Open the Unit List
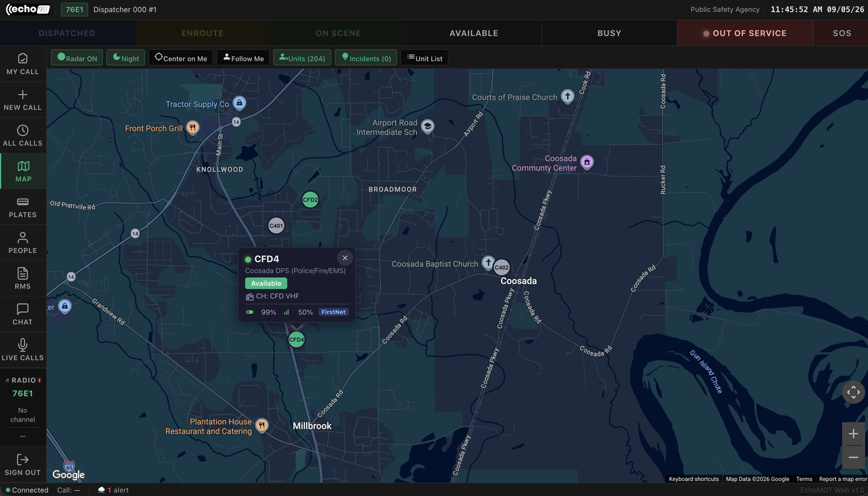868x496 pixels. (x=425, y=58)
